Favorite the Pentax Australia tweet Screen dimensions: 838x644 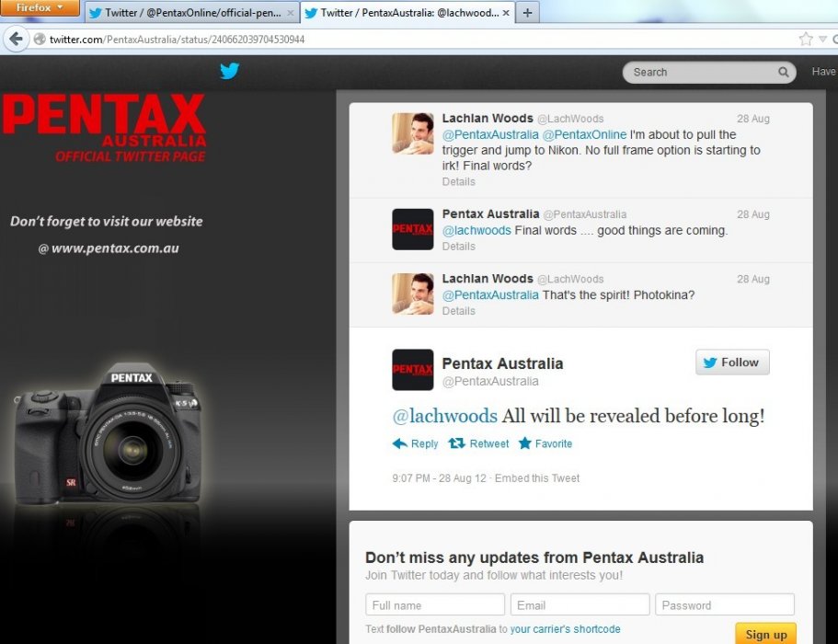point(545,443)
